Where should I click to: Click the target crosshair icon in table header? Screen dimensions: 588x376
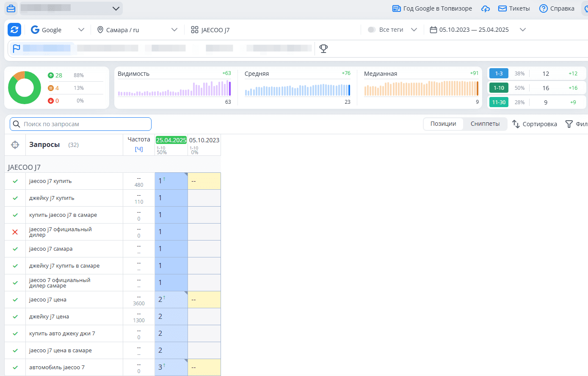[15, 145]
